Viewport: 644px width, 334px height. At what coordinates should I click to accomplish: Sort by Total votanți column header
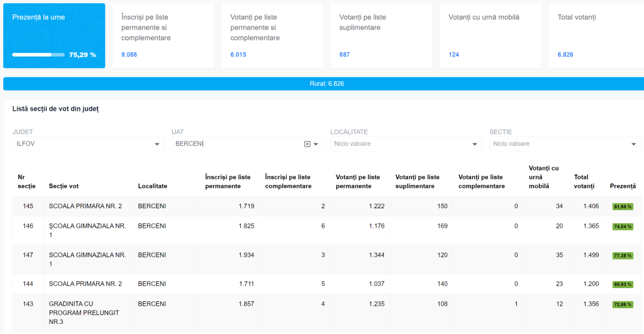[585, 182]
